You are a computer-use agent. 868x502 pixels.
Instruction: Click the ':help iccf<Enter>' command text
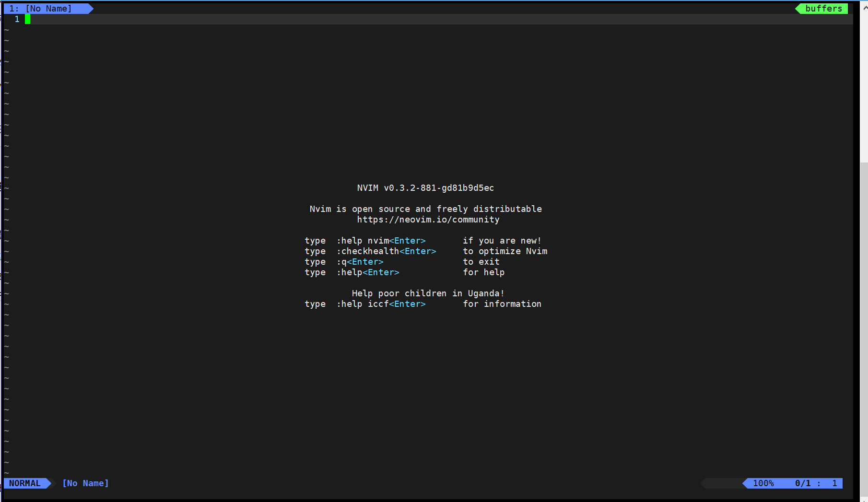click(381, 304)
